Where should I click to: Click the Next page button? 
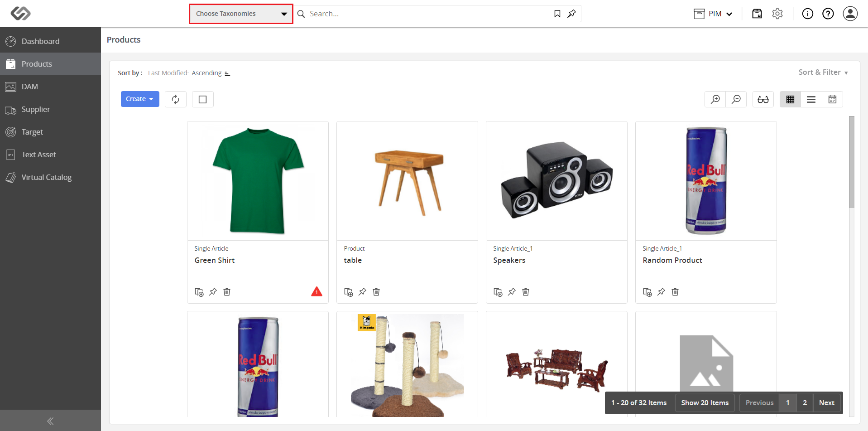(x=827, y=403)
